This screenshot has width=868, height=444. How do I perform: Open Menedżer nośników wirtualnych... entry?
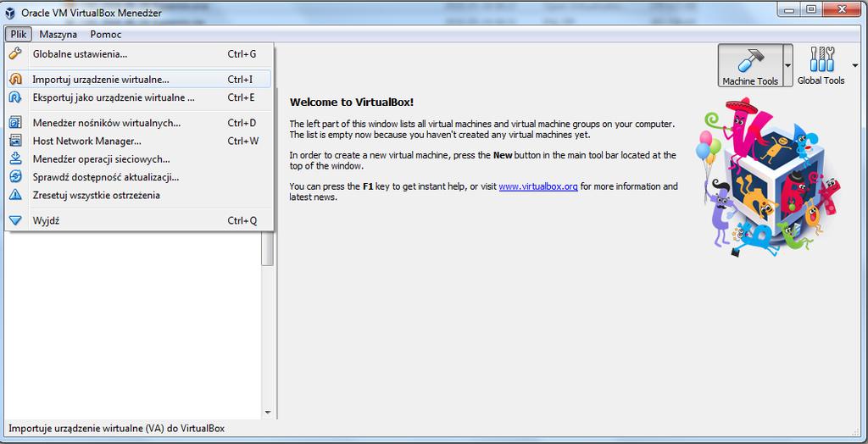click(139, 122)
